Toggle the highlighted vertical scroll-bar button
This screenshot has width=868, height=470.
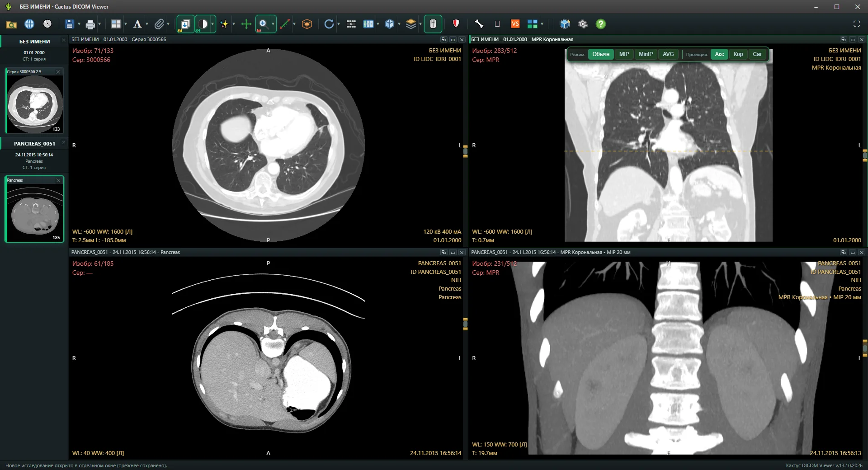click(x=433, y=24)
